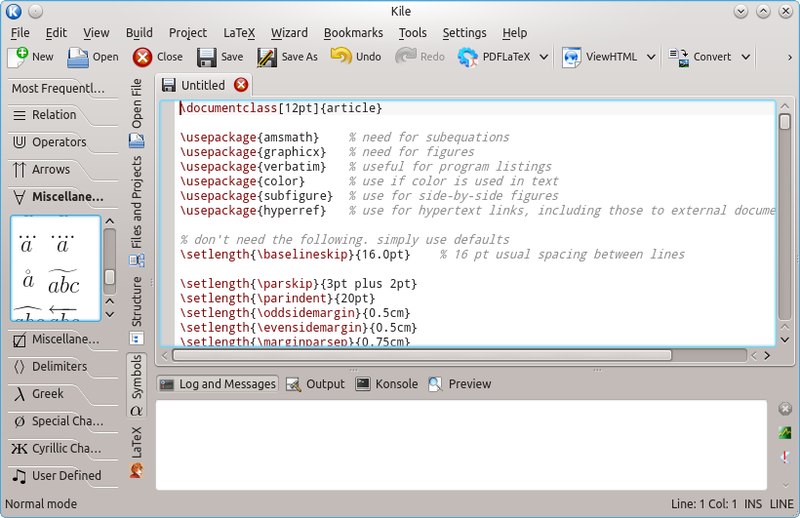Run PDFLaTeX from the toolbar

point(467,57)
